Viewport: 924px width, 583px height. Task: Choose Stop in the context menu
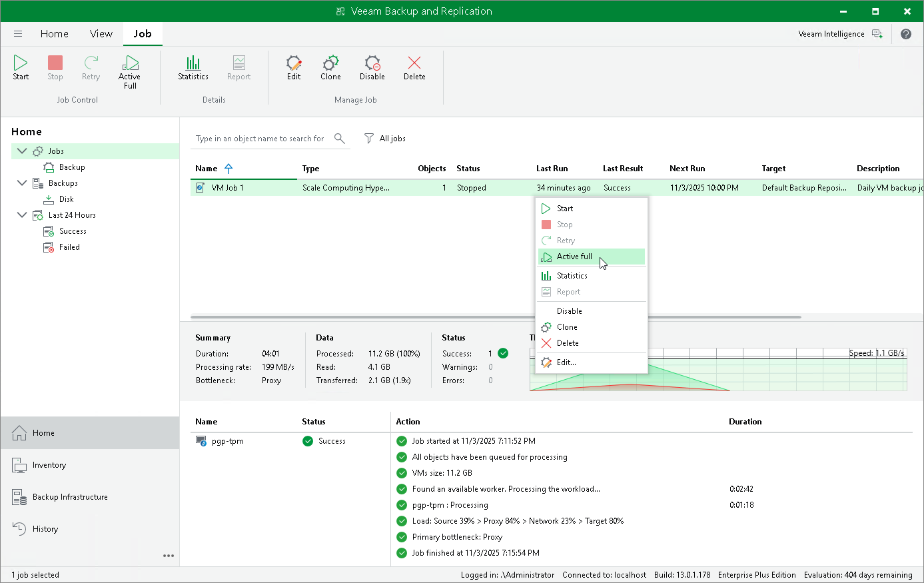pos(592,225)
